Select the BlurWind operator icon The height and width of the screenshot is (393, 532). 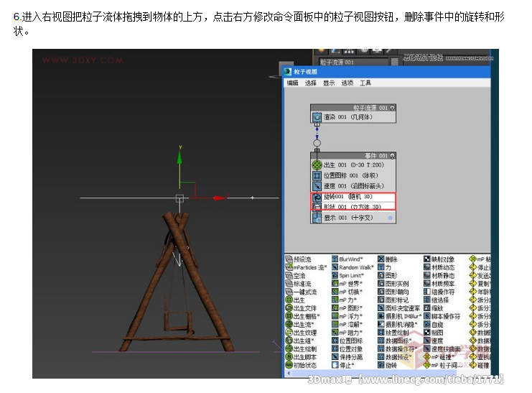[335, 259]
